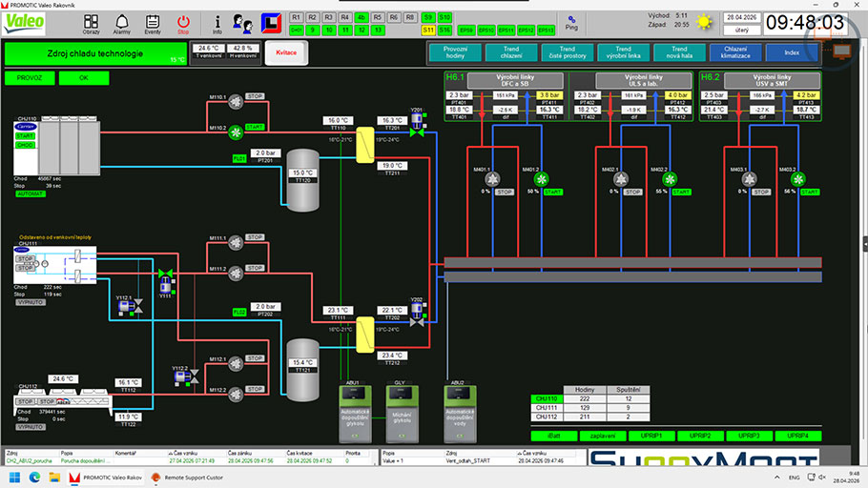Click the yellow S11 status indicator
The image size is (868, 488).
click(x=429, y=30)
